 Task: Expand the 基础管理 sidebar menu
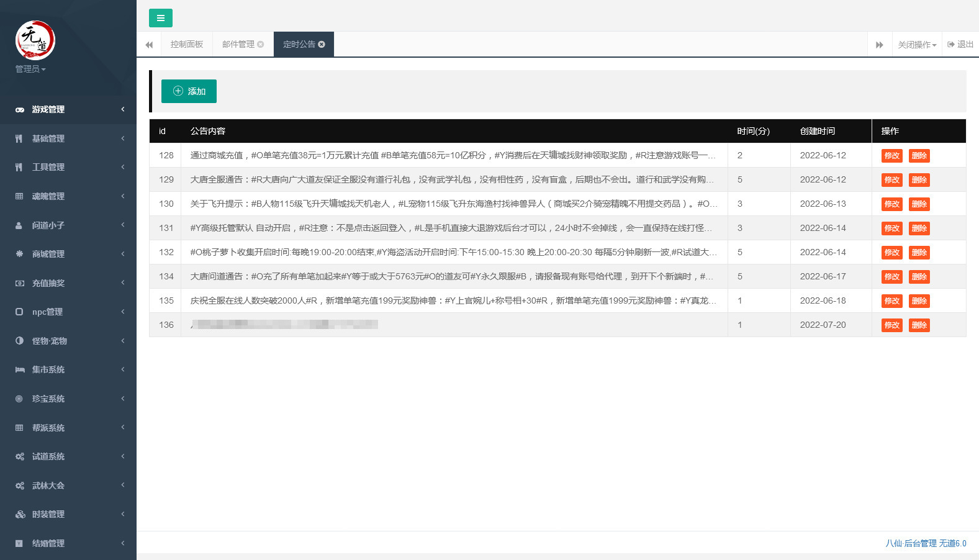click(x=48, y=138)
